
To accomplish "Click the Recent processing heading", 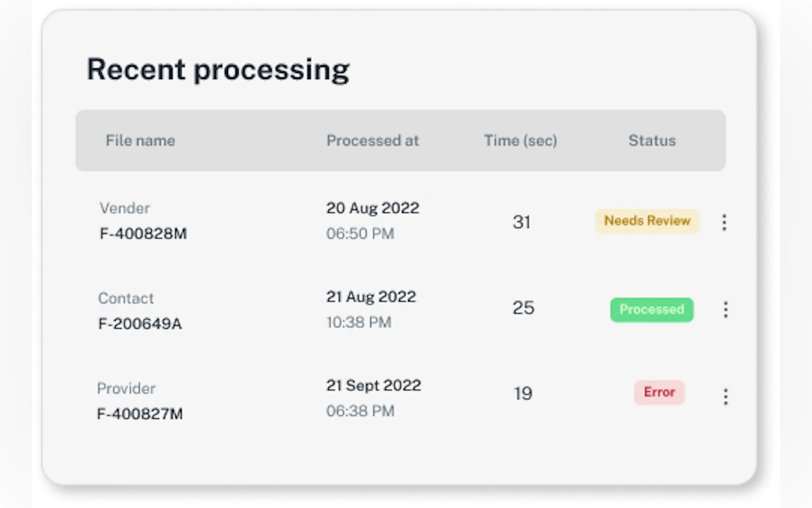I will (x=218, y=69).
